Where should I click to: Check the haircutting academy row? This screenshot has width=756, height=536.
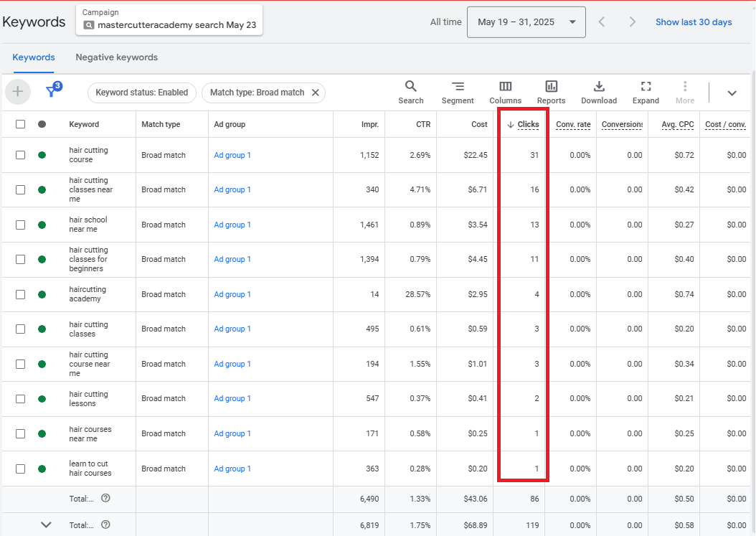point(20,294)
